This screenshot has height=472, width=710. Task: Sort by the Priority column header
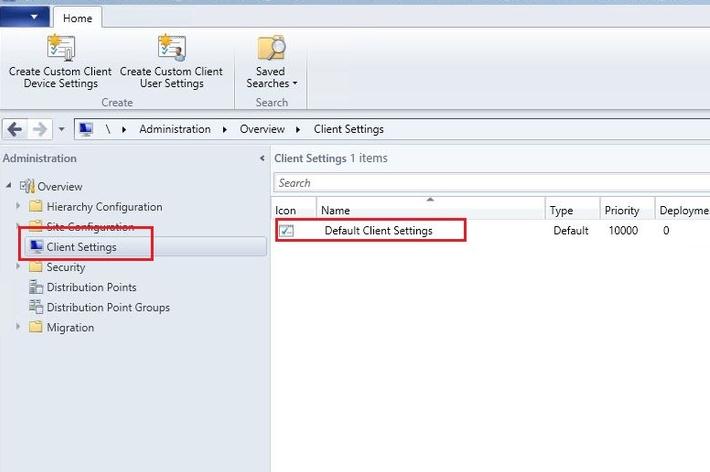click(622, 211)
